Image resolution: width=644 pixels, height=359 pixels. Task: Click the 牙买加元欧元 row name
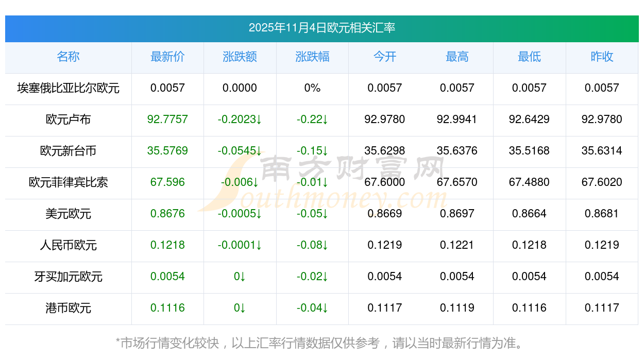click(68, 277)
